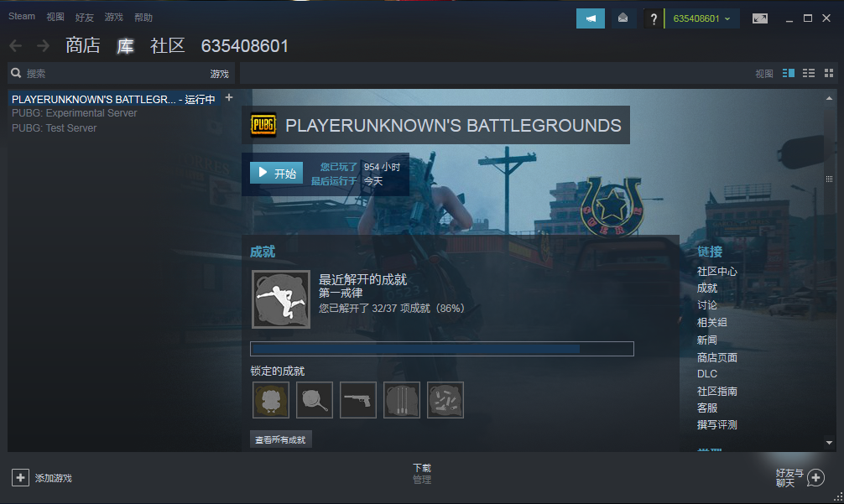Click the PUBG game logo icon
Image resolution: width=844 pixels, height=504 pixels.
click(263, 125)
